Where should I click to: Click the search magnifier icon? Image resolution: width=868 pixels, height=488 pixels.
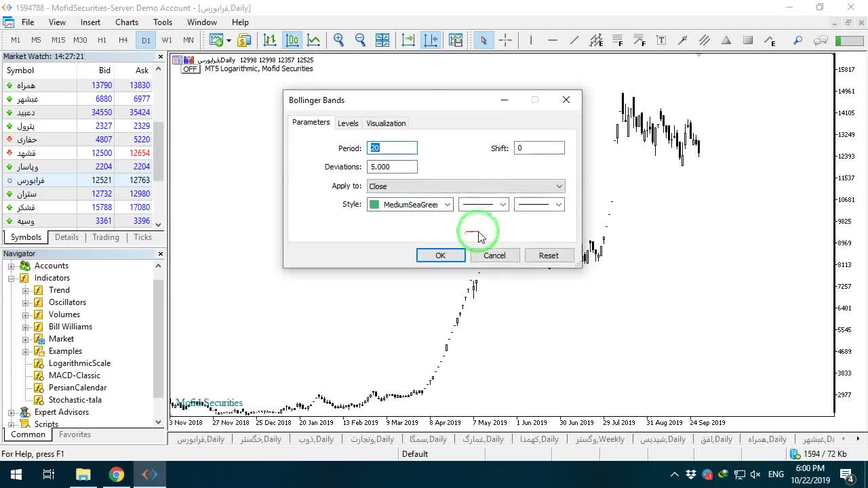(797, 40)
